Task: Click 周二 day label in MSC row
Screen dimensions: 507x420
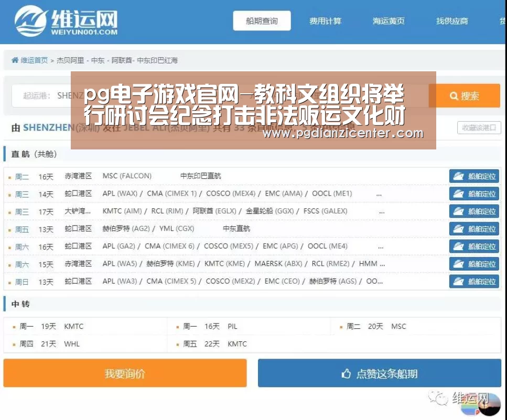Action: pos(22,177)
